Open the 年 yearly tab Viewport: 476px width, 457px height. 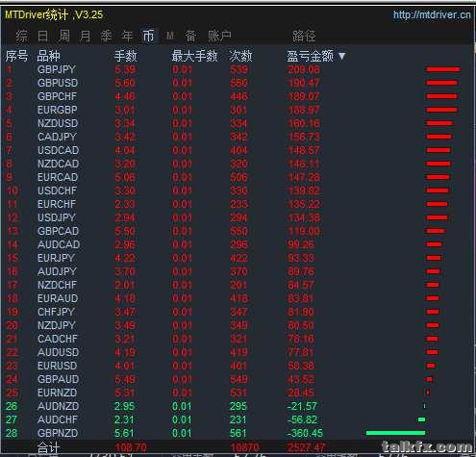point(127,36)
